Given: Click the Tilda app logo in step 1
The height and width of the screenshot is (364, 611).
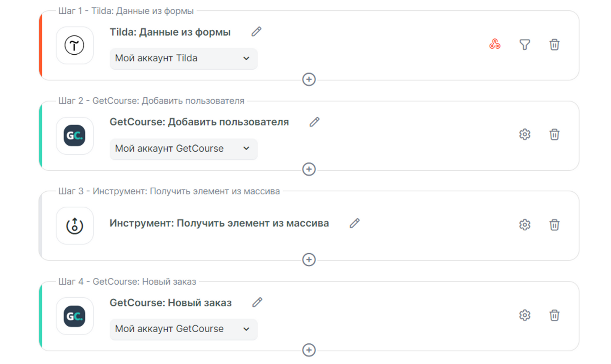Looking at the screenshot, I should click(x=74, y=45).
